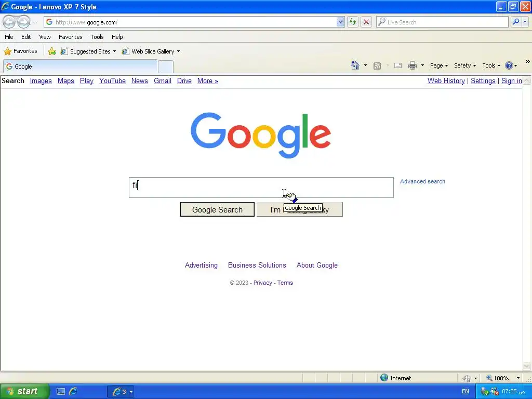Open the Privacy link

262,283
